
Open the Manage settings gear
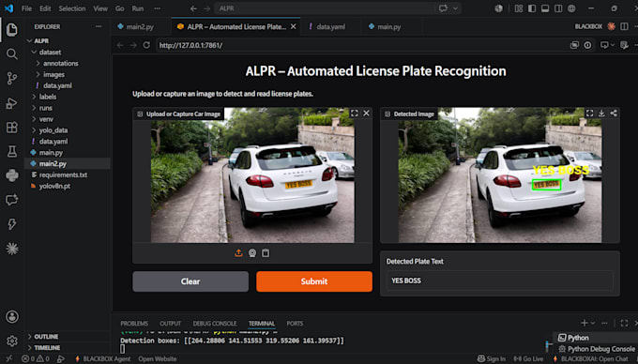click(12, 341)
